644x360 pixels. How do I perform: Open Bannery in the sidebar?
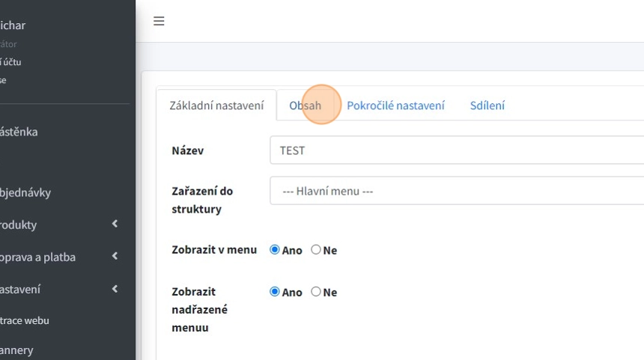[16, 350]
